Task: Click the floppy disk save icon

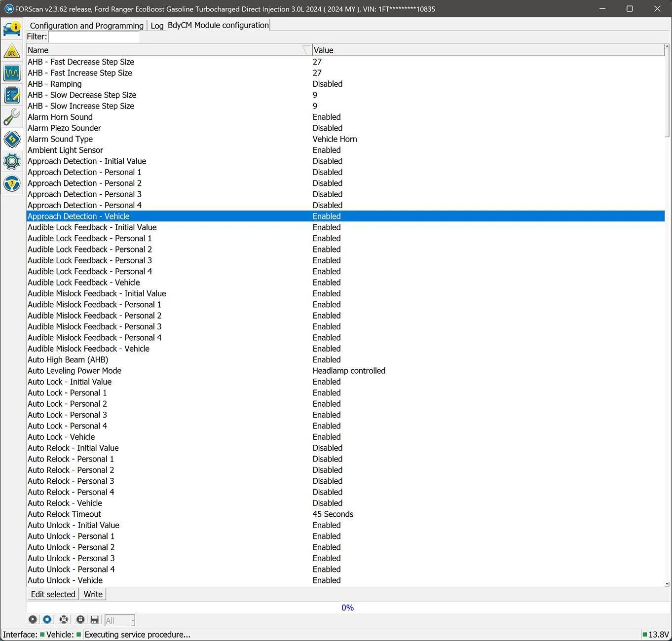Action: (95, 620)
